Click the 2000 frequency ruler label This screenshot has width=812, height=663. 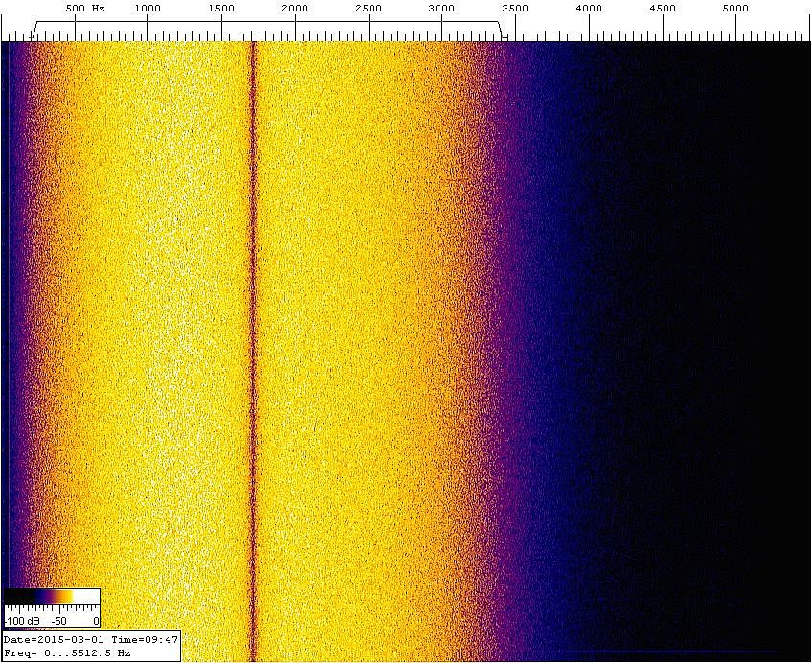point(295,9)
